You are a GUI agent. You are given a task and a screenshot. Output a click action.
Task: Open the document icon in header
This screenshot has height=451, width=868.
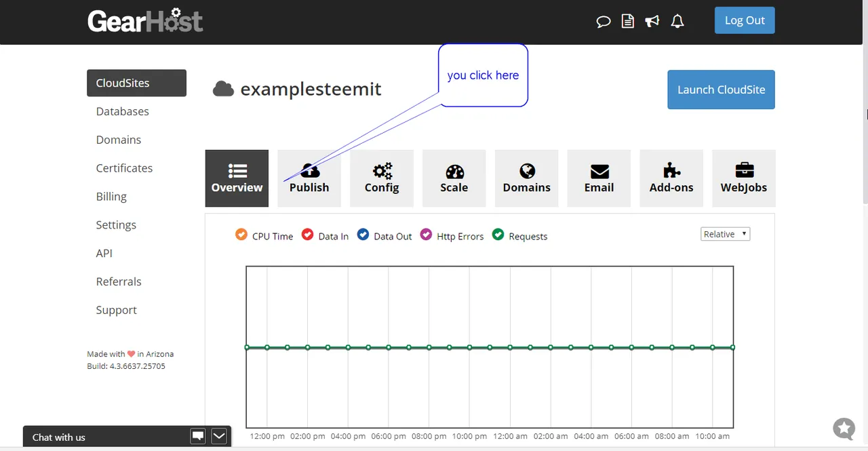628,22
